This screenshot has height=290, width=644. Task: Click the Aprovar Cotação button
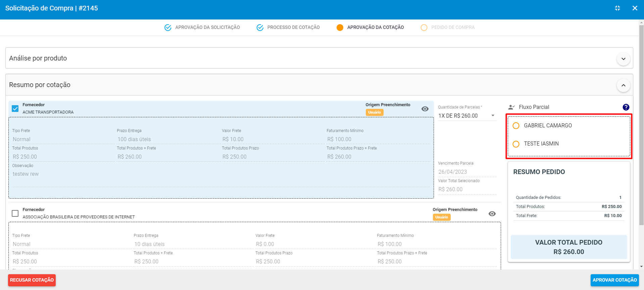614,280
